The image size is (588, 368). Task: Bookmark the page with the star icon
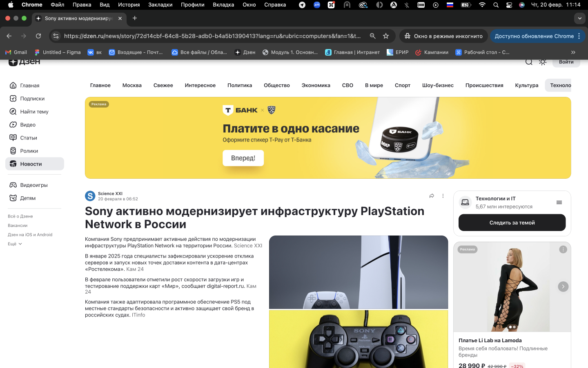pyautogui.click(x=386, y=36)
